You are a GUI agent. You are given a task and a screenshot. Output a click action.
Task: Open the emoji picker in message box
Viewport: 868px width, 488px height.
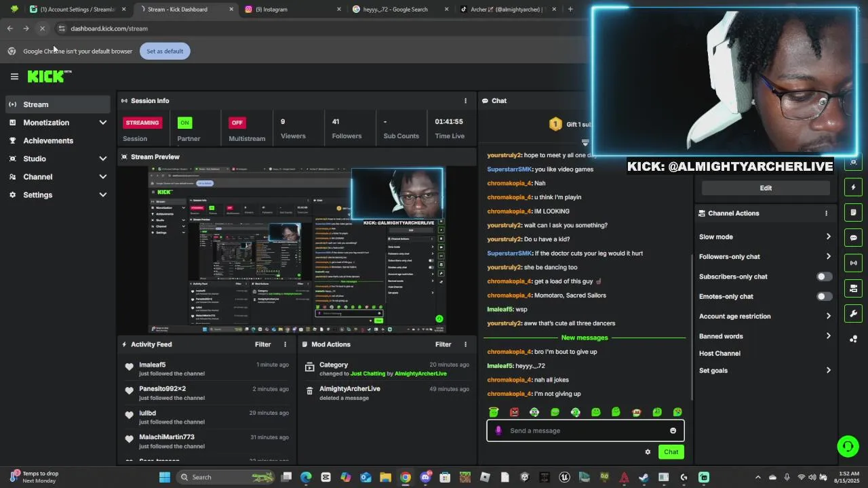tap(673, 430)
